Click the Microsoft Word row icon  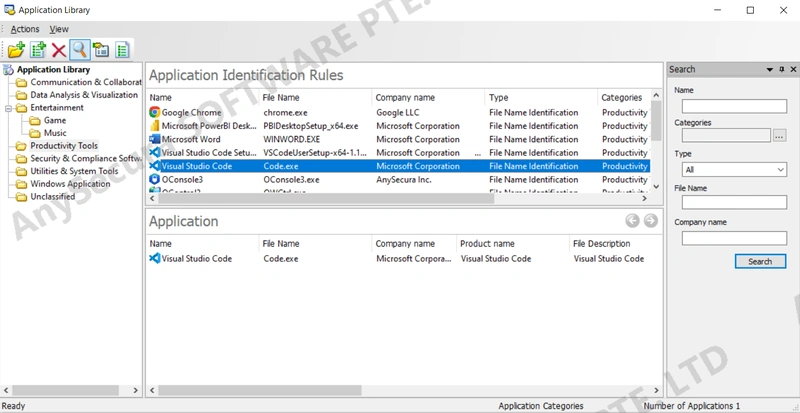click(x=155, y=139)
